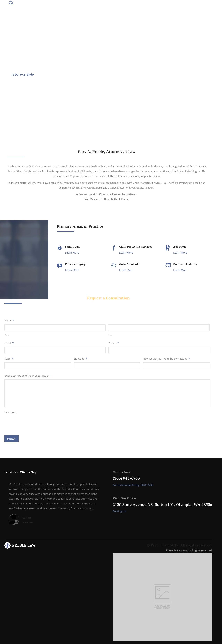The height and width of the screenshot is (644, 222).
Task: Open the contact preference field
Action: click(176, 365)
